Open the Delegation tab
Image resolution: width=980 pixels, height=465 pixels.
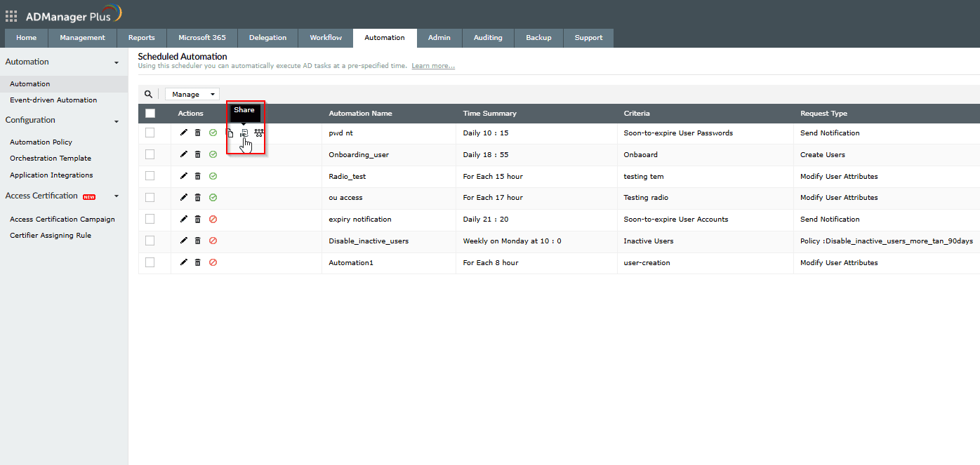267,38
